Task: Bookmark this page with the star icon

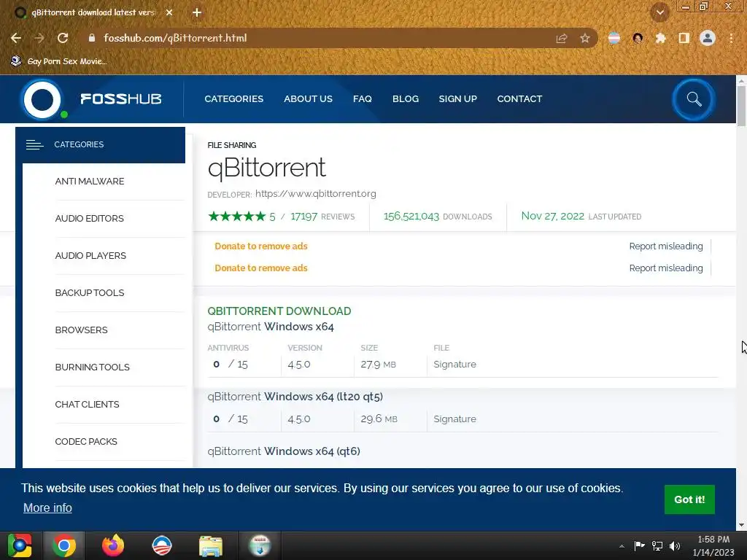Action: (x=584, y=38)
